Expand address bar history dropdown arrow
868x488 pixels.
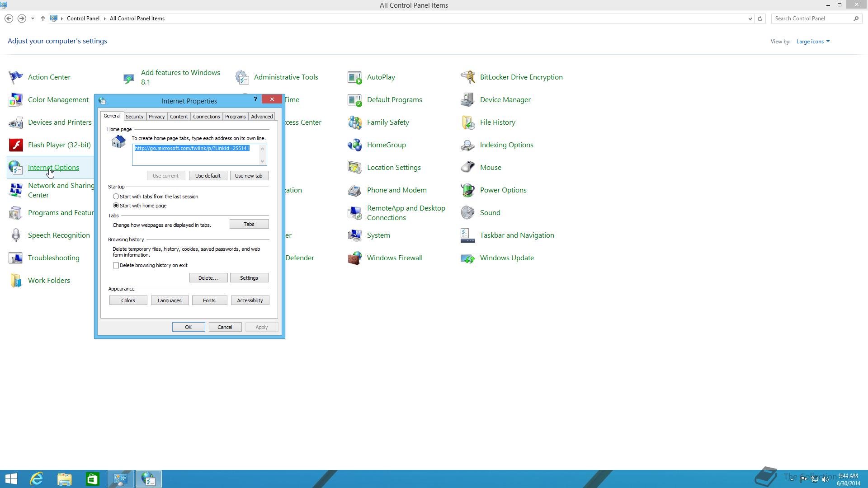[x=750, y=19]
